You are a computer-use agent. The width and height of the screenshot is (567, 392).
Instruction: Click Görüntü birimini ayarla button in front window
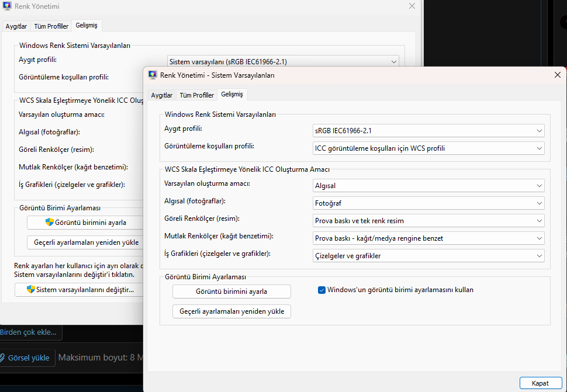coord(231,292)
